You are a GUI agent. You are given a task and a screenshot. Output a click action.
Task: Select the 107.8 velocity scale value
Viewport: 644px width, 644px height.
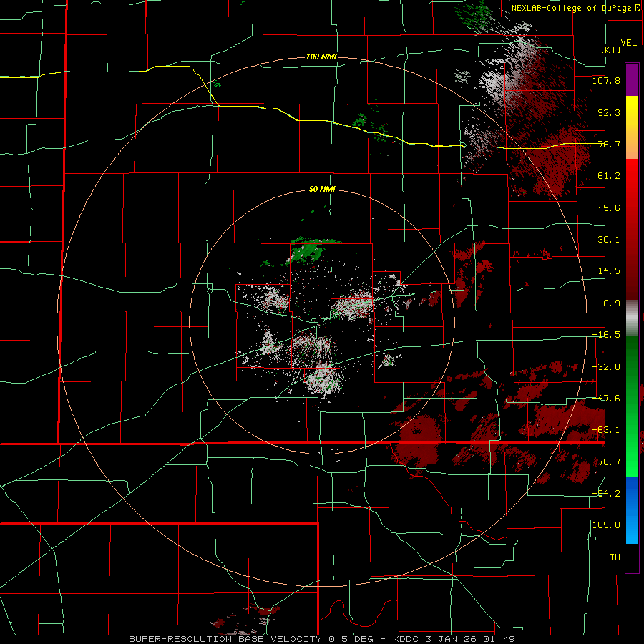pos(606,80)
